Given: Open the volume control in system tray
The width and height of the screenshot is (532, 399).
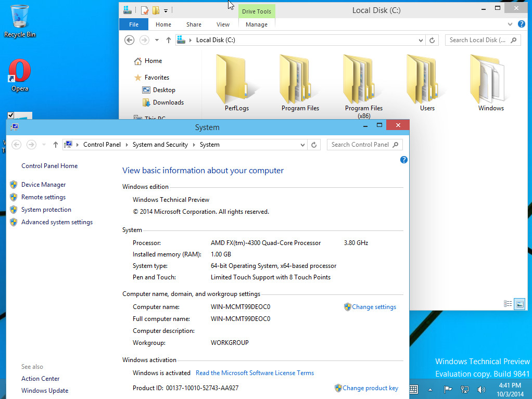Looking at the screenshot, I should coord(481,390).
